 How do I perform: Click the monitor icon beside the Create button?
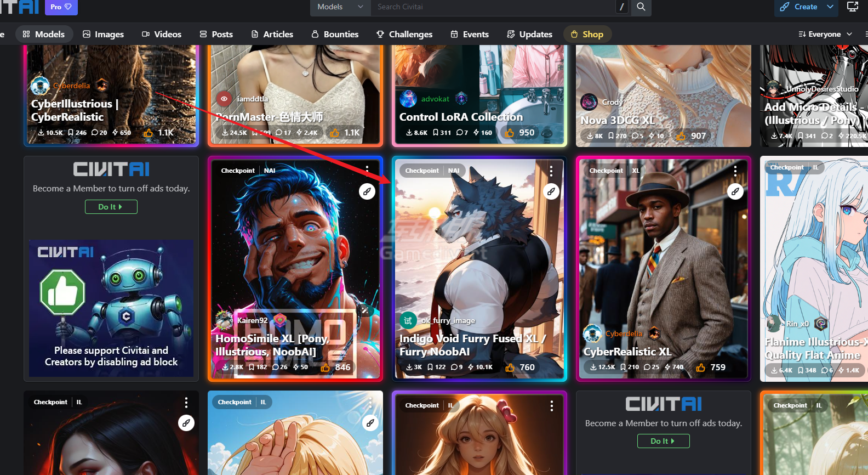tap(853, 7)
